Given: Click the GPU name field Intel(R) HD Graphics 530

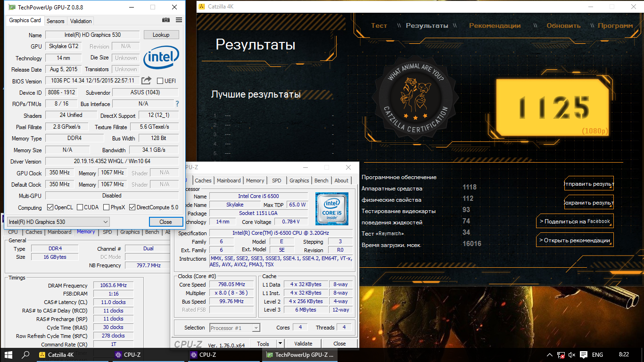Looking at the screenshot, I should point(92,35).
